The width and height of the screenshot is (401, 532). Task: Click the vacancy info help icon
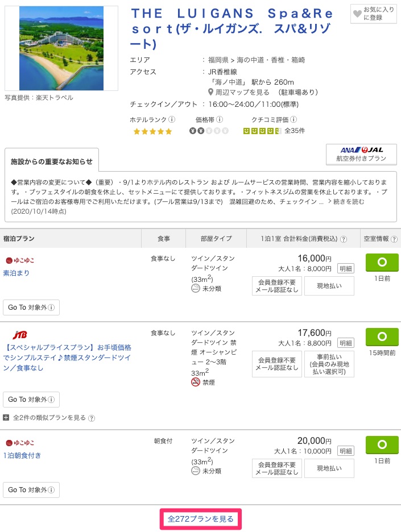pos(394,239)
